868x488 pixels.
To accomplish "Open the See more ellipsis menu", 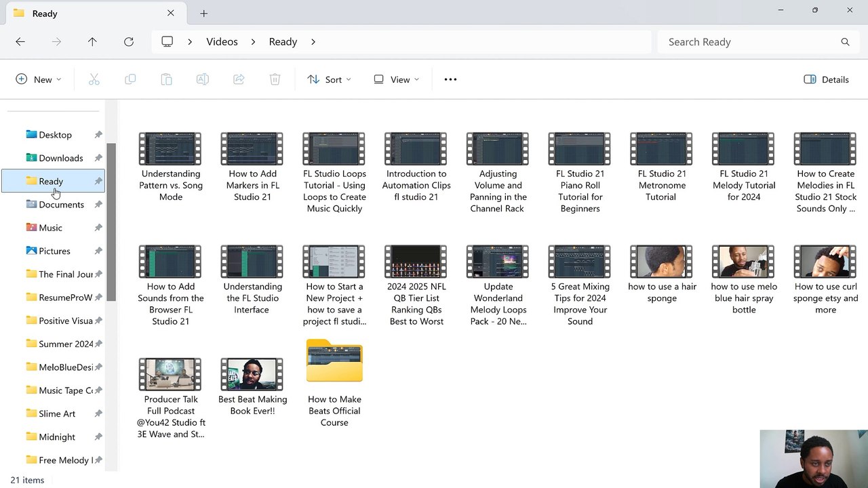I will point(450,79).
